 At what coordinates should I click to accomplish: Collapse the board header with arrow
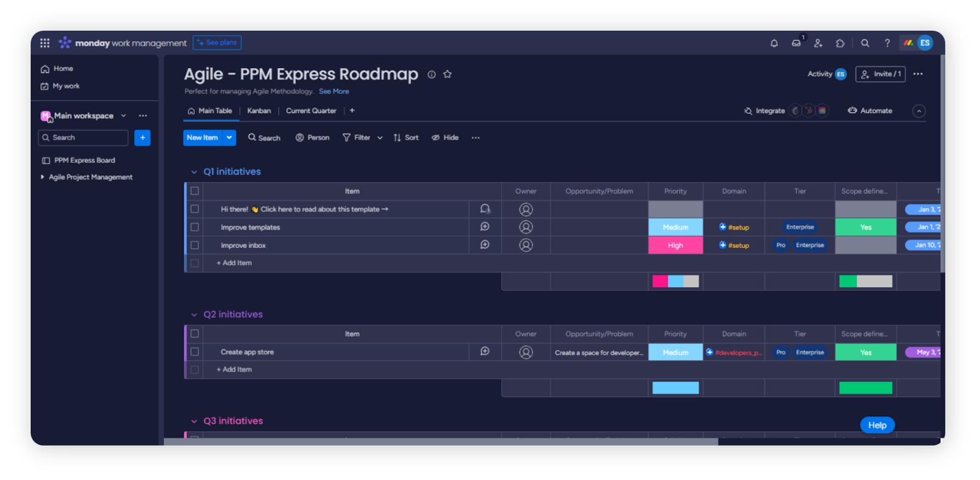tap(919, 111)
